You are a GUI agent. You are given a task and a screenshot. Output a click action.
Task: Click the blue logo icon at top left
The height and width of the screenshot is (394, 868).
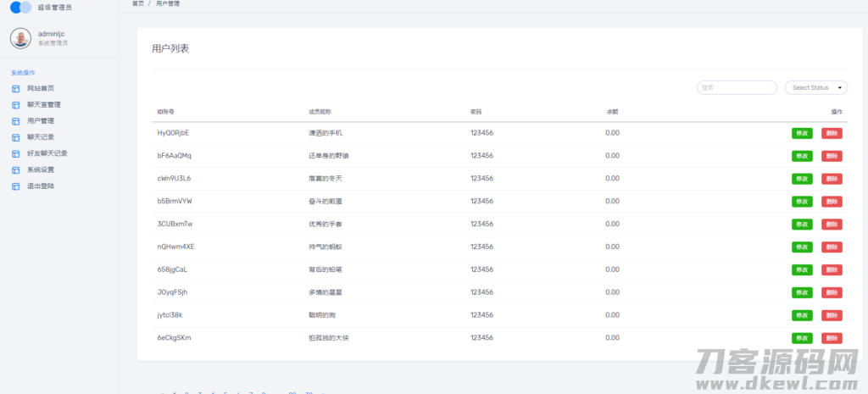(x=20, y=8)
